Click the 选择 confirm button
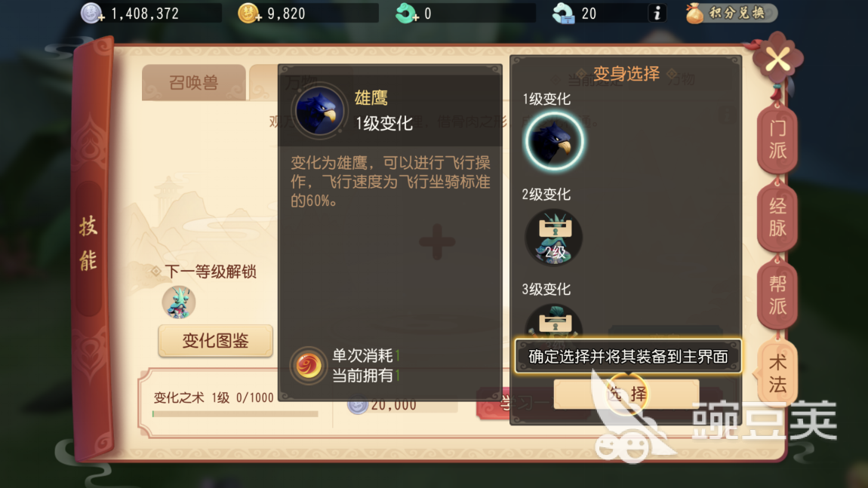868x488 pixels. click(626, 394)
